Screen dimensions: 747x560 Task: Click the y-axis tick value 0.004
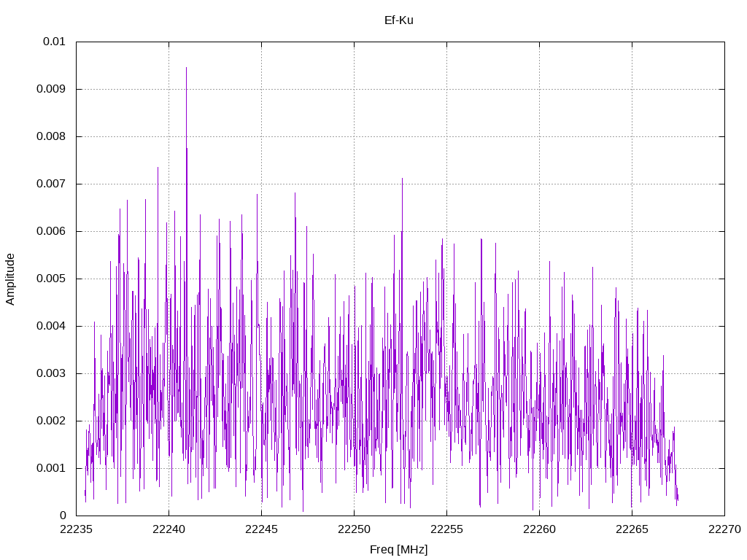tap(51, 326)
